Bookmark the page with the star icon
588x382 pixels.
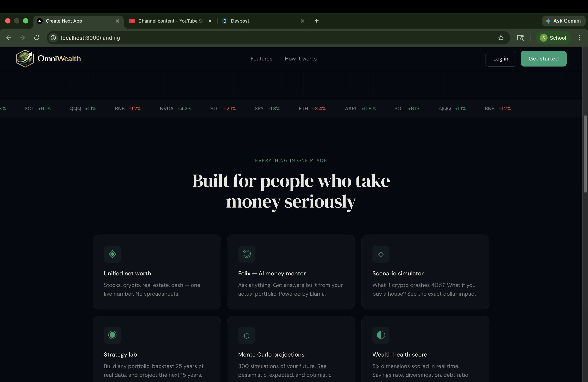coord(500,38)
